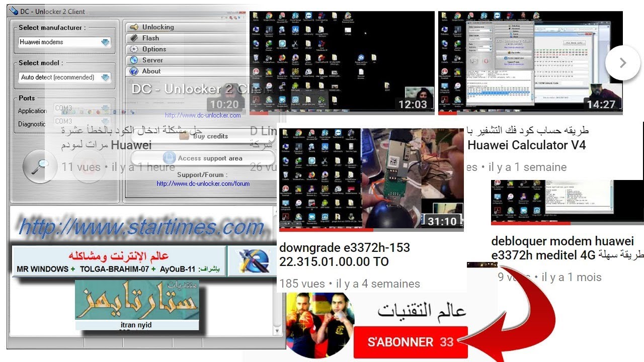Image resolution: width=644 pixels, height=362 pixels.
Task: Open the http://www.startimes.com link
Action: point(141,227)
